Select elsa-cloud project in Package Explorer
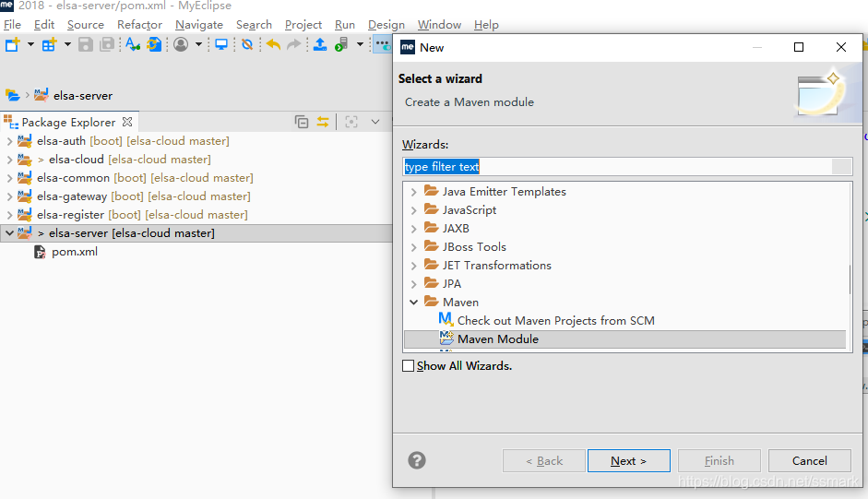The width and height of the screenshot is (868, 499). (124, 159)
